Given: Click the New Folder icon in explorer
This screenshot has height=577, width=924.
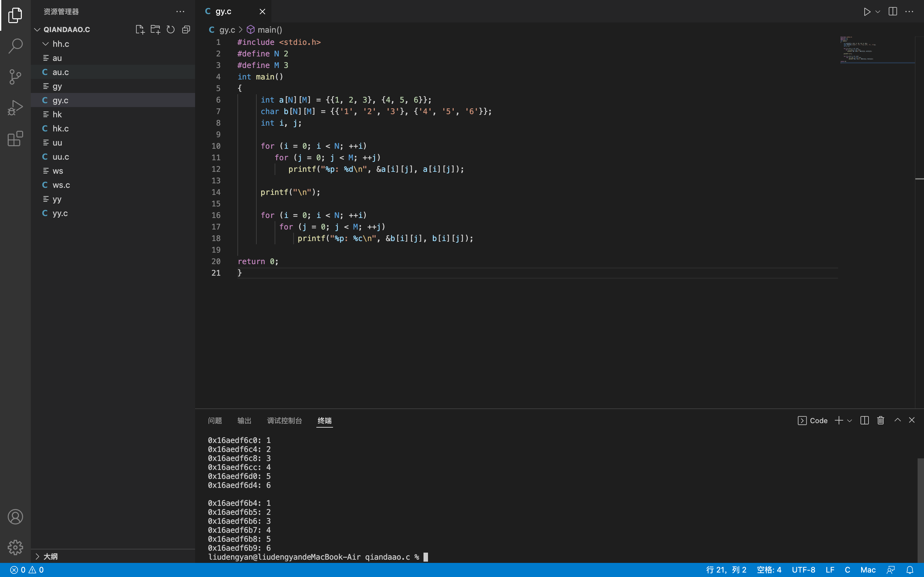Looking at the screenshot, I should (x=155, y=29).
